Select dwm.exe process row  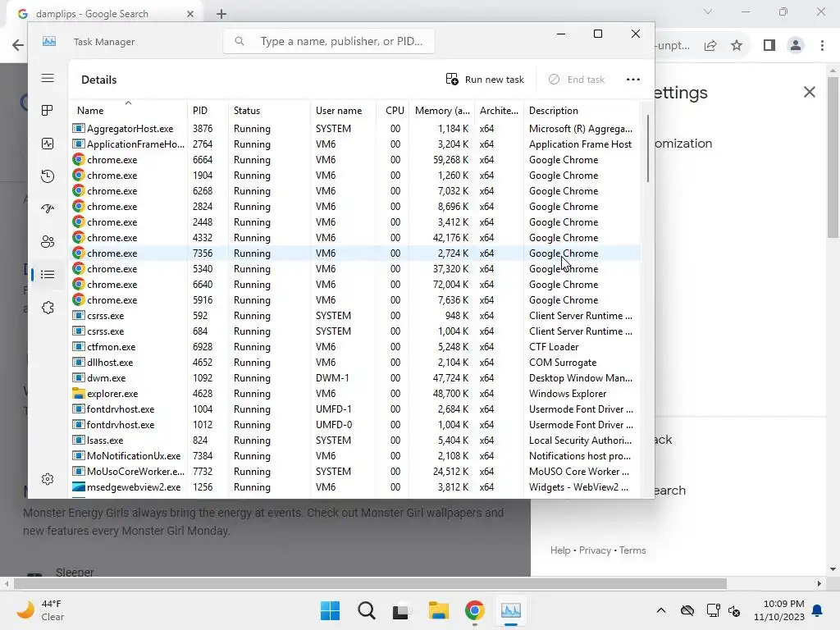tap(354, 377)
